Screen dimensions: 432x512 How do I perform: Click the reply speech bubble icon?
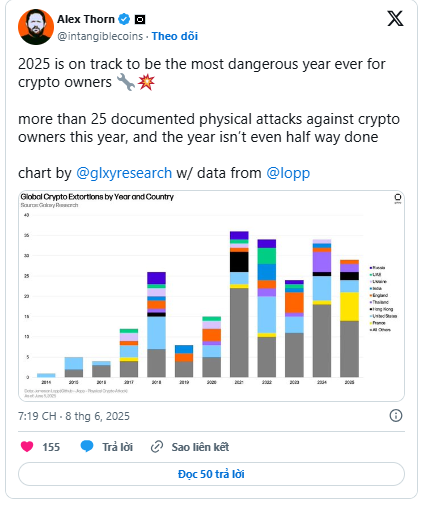(87, 446)
